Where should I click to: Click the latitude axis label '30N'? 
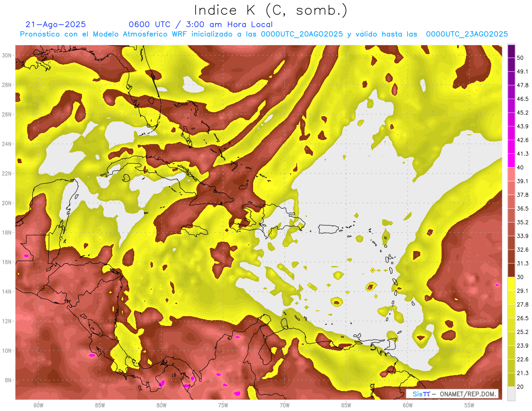click(7, 55)
